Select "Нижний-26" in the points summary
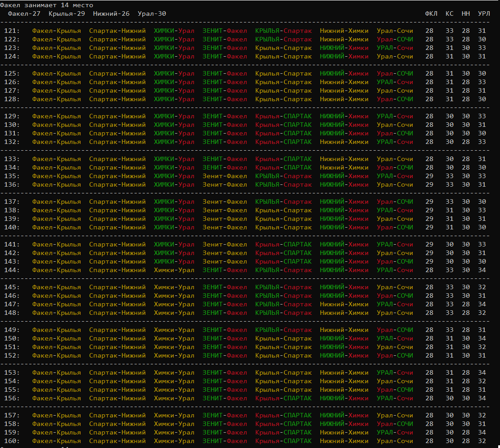Screen dimensions: 500x448 click(x=111, y=13)
